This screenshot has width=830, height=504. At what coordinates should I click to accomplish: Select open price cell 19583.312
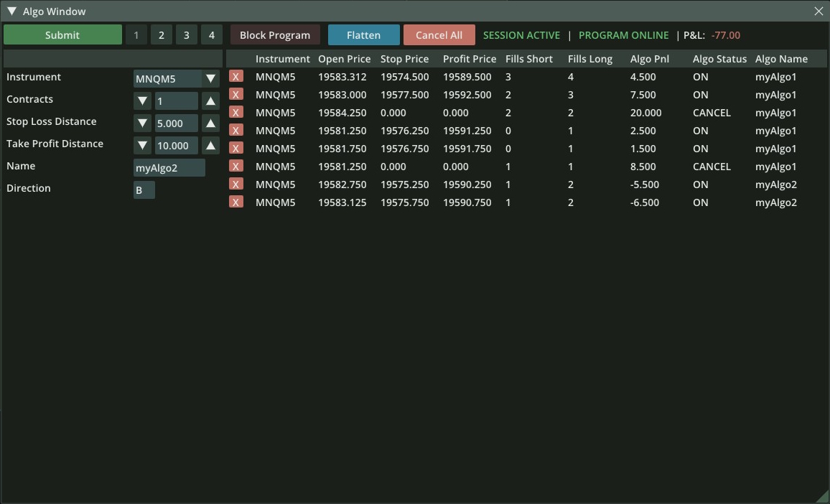(342, 77)
